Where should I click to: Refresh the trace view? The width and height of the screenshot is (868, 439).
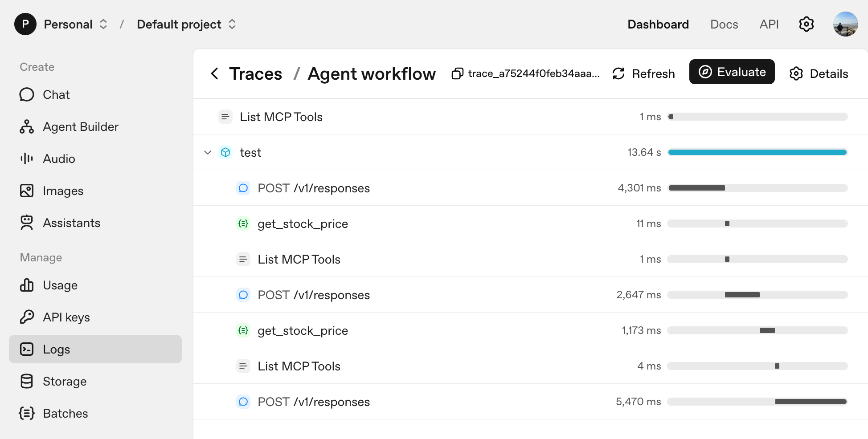(644, 73)
